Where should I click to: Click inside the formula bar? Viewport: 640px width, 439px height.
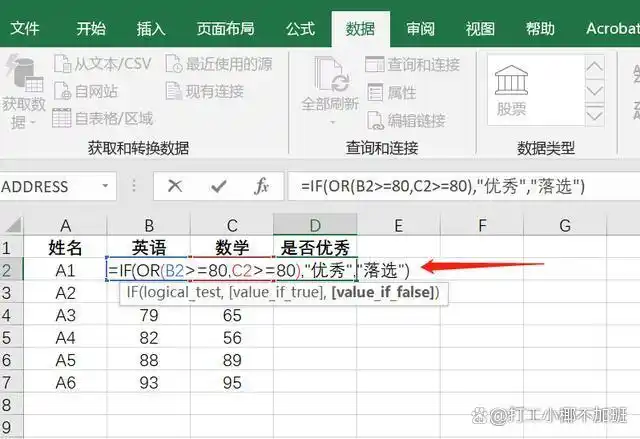(464, 186)
